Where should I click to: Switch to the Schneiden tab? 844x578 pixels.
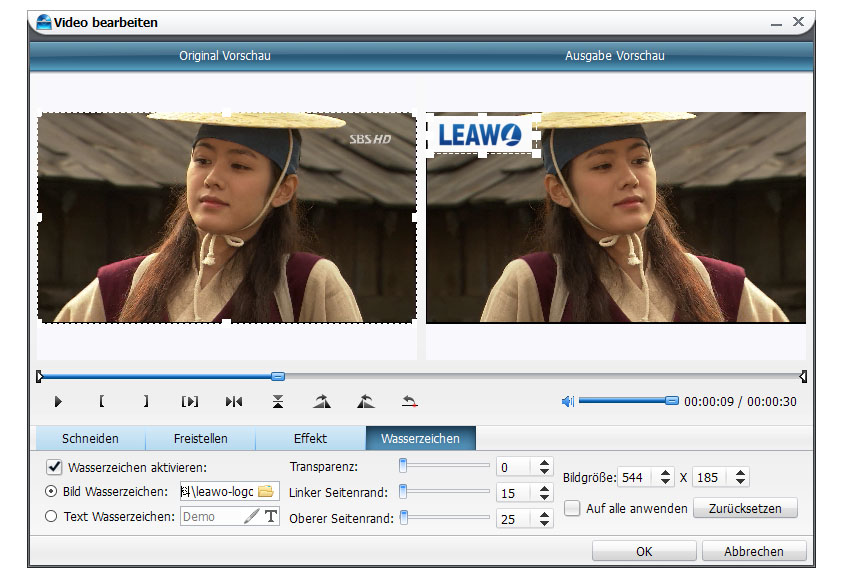point(90,438)
